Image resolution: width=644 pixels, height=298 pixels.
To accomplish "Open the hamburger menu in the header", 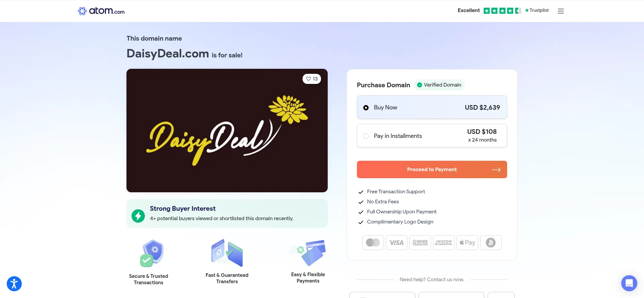I will 560,11.
